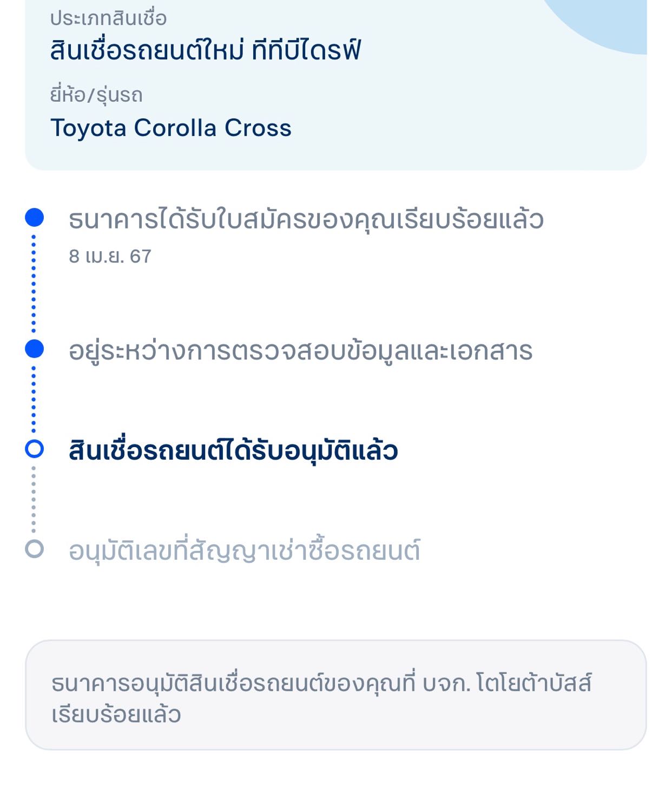The height and width of the screenshot is (812, 672).
Task: Select bold step สินเชื่อรถยนต์ได้รับอนุมัติแล้ว
Action: pos(233,450)
